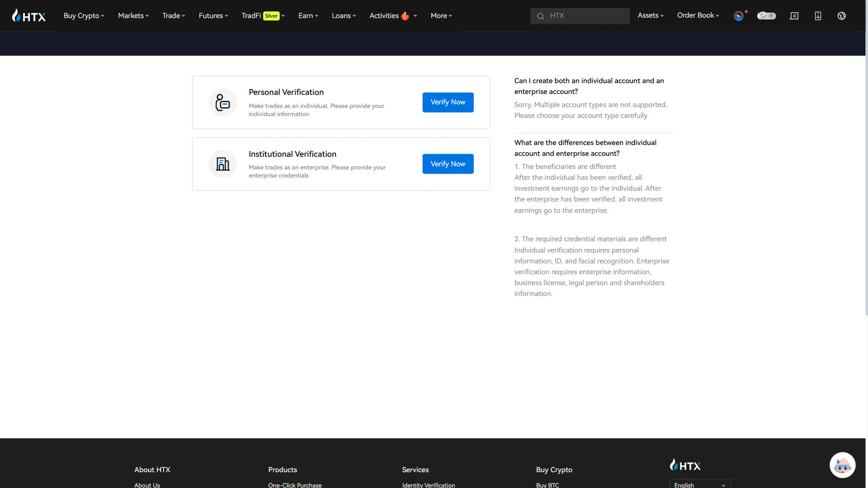Click the HTX logo in header
Image resolution: width=868 pixels, height=488 pixels.
[29, 16]
